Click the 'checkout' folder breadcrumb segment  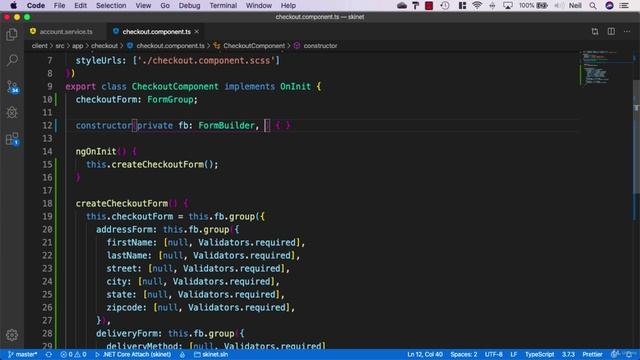coord(104,46)
